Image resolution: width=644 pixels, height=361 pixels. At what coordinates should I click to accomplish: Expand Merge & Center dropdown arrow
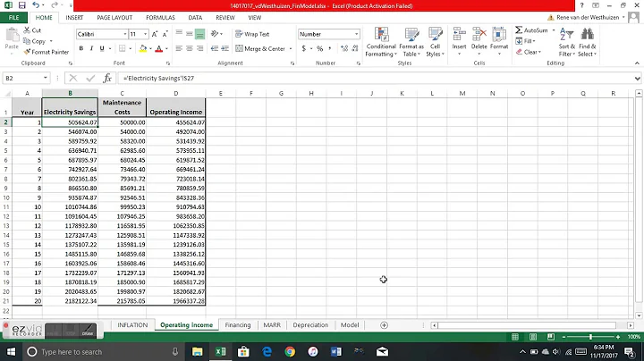291,48
